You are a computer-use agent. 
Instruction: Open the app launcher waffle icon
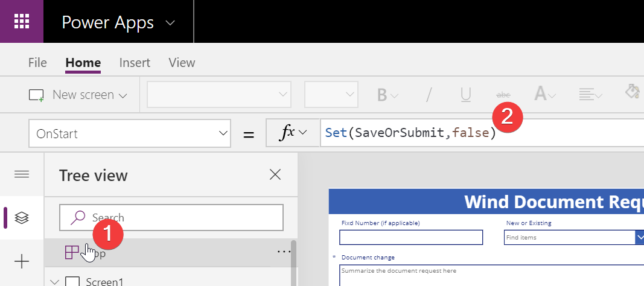[x=22, y=22]
